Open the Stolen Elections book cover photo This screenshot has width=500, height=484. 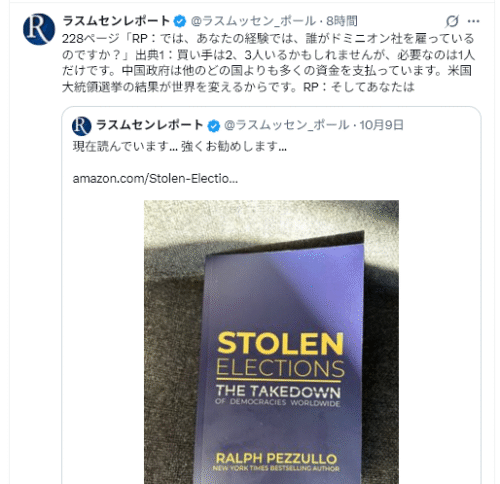pyautogui.click(x=271, y=342)
